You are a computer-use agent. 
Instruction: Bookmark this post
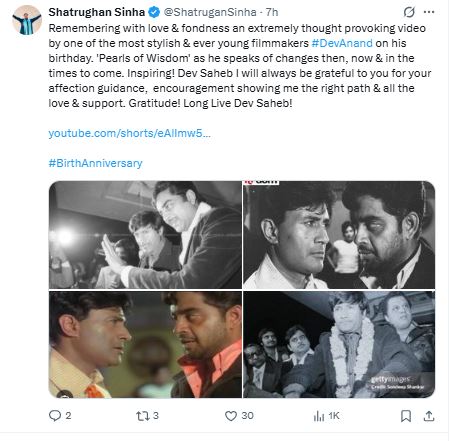click(406, 416)
